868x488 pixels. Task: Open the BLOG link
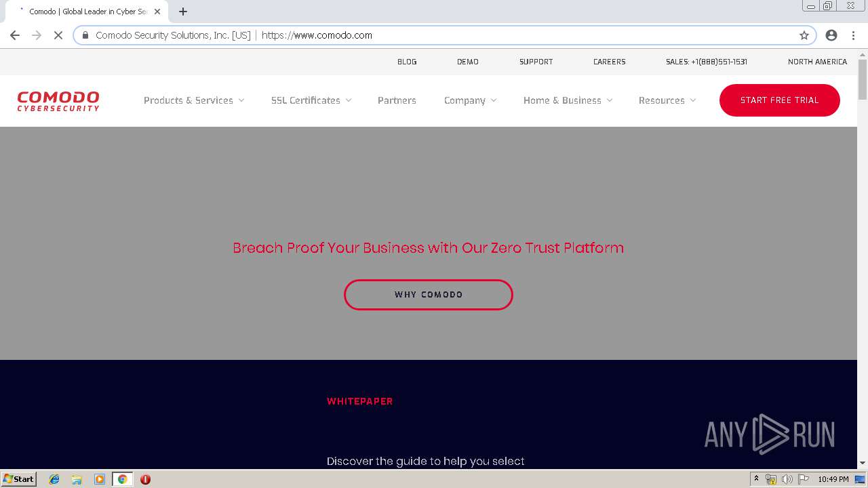click(407, 62)
